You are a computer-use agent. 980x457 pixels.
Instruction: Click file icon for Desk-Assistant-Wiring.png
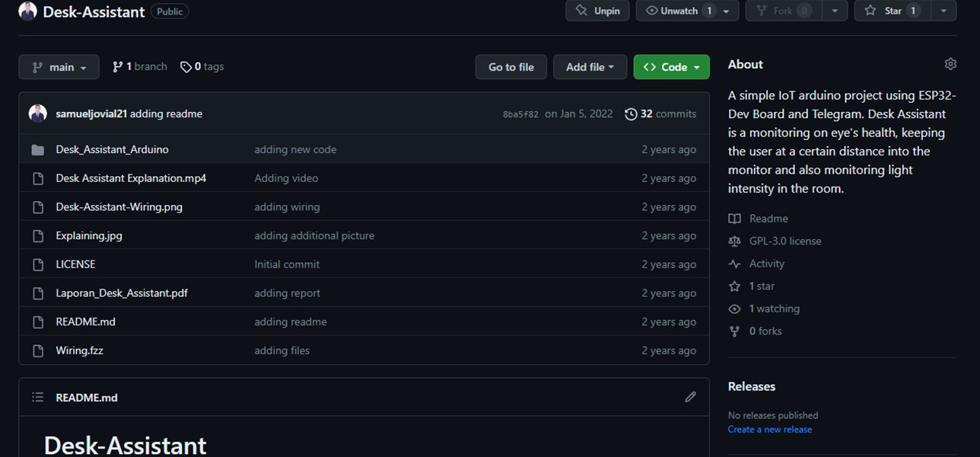pyautogui.click(x=38, y=207)
